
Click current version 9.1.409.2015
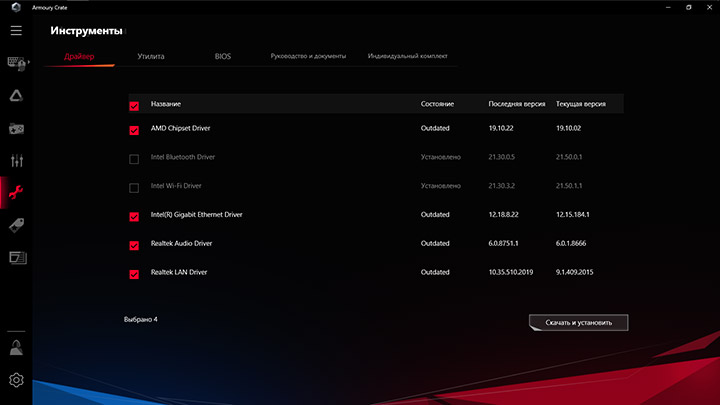coord(574,272)
